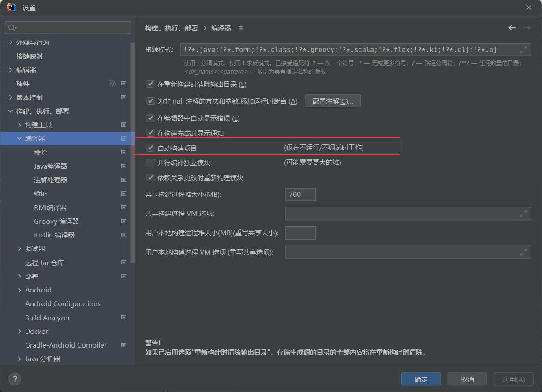Expand the 资源模式 pattern field editor
The height and width of the screenshot is (392, 542).
point(523,50)
